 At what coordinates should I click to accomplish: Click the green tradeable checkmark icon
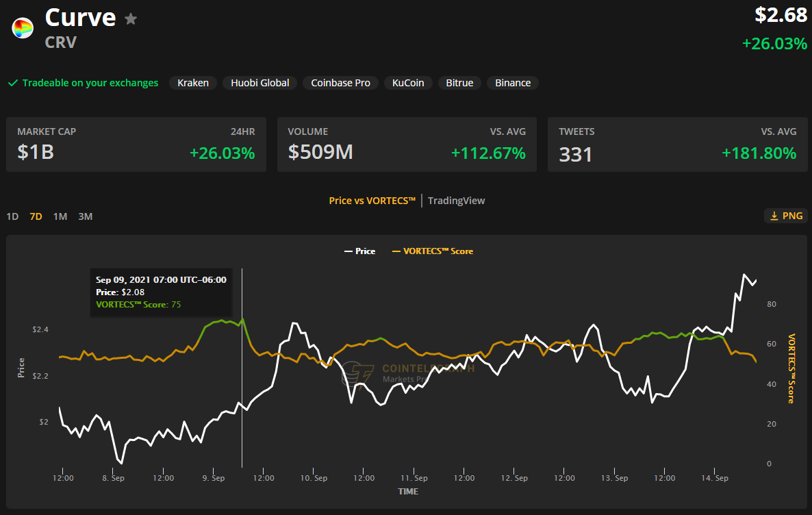[12, 83]
